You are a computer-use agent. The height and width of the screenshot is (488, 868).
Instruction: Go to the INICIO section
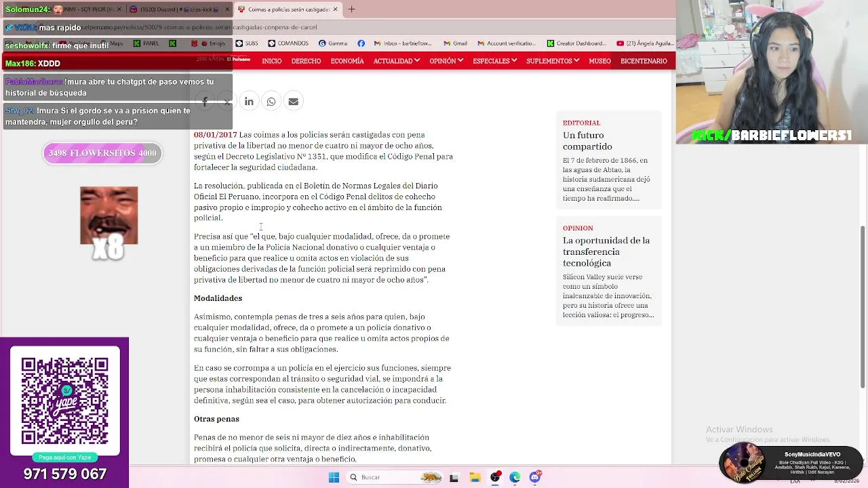(271, 61)
